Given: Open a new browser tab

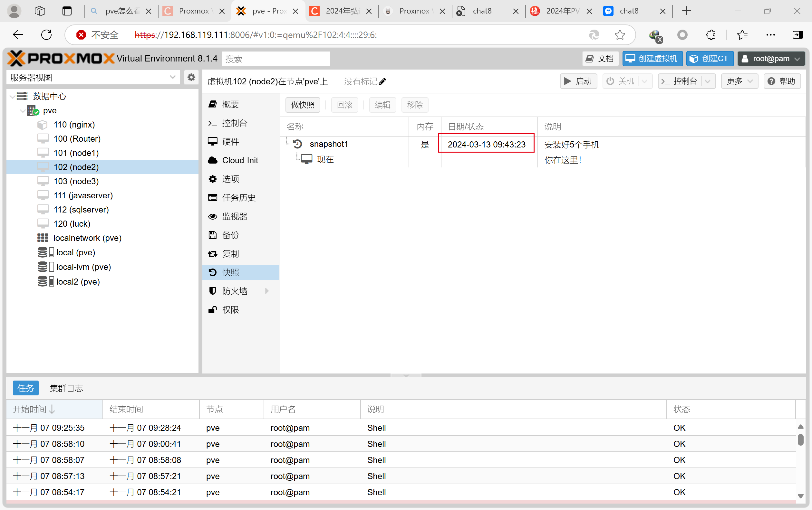Looking at the screenshot, I should (x=687, y=11).
